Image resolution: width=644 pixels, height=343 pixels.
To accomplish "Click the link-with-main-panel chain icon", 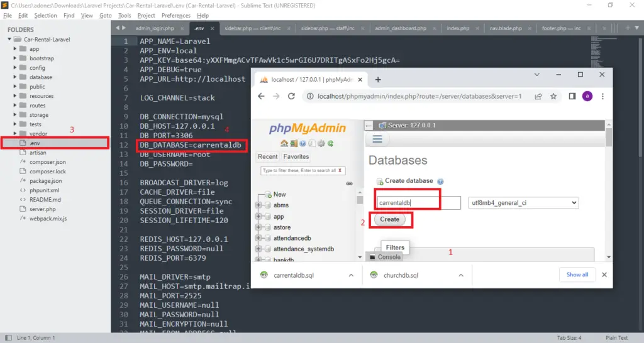I will point(349,183).
